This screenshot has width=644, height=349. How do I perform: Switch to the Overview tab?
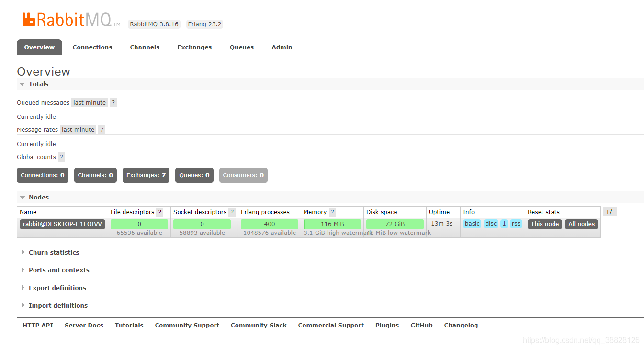tap(39, 47)
